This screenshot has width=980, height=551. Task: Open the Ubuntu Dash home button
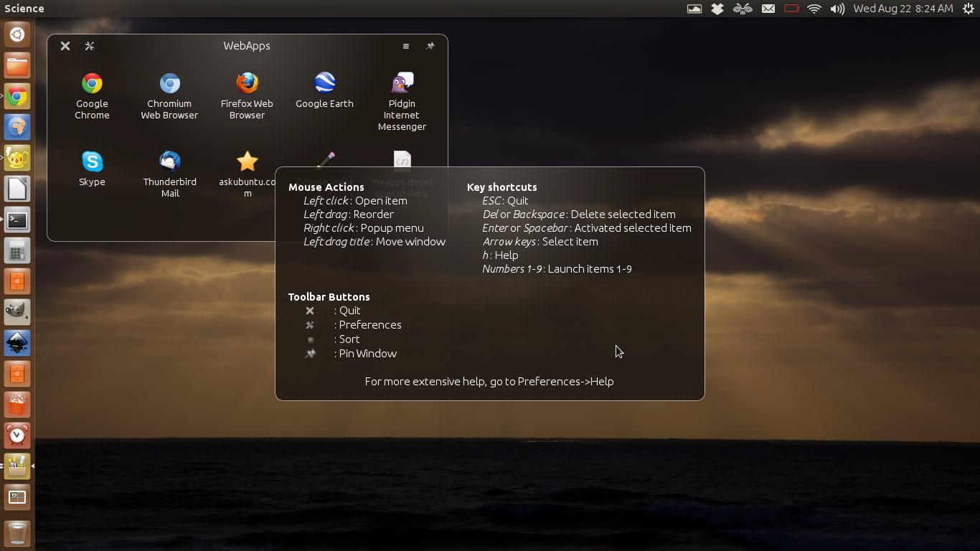tap(18, 34)
